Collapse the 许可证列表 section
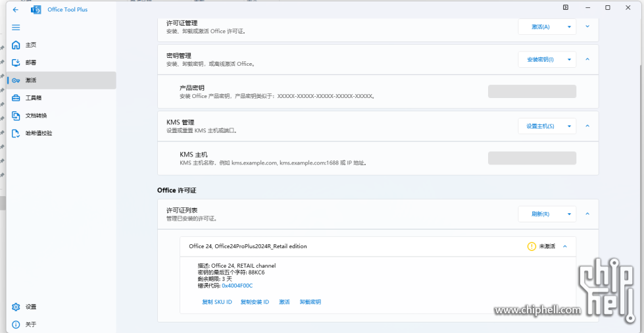The height and width of the screenshot is (333, 644). coord(587,214)
